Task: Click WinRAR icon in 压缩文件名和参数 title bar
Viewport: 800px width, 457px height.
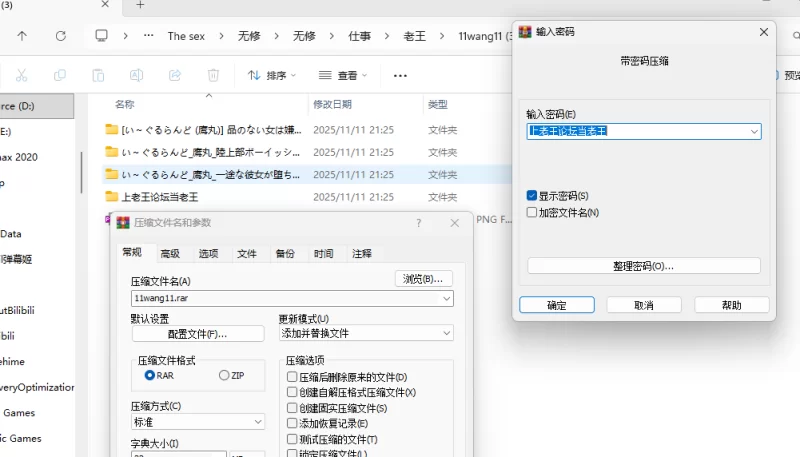Action: [x=123, y=222]
